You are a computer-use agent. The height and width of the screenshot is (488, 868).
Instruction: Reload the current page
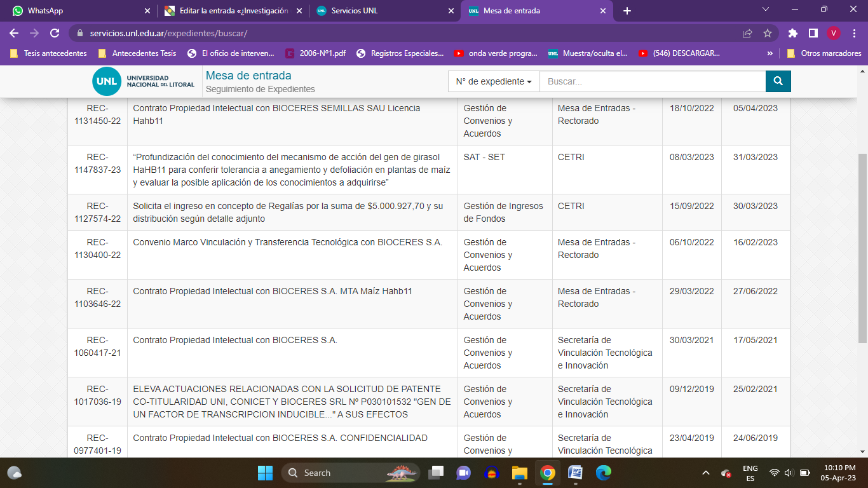coord(55,33)
